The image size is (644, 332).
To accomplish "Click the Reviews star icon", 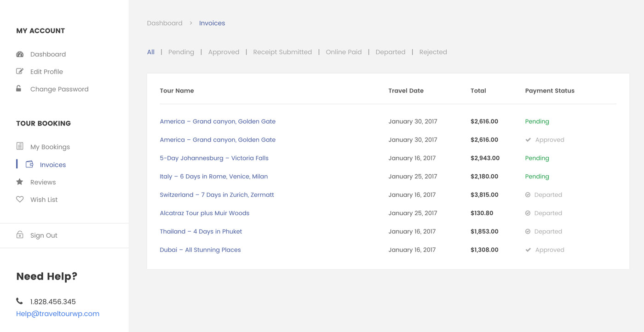I will [x=20, y=182].
